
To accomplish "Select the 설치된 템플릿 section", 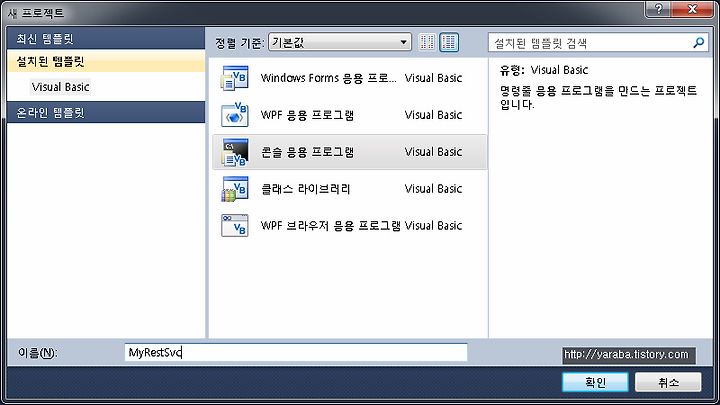I will click(x=106, y=62).
